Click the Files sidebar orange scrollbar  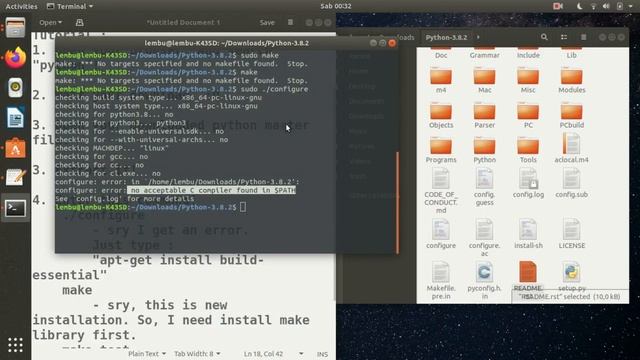click(x=397, y=202)
